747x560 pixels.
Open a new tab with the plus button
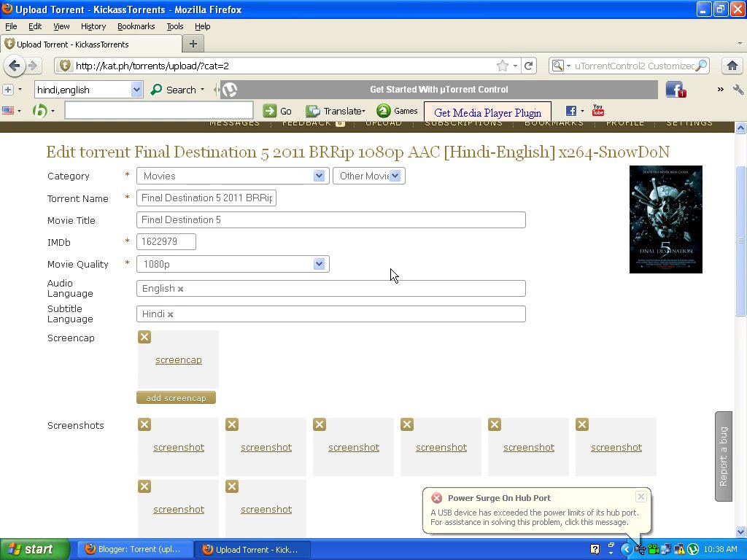[x=193, y=44]
